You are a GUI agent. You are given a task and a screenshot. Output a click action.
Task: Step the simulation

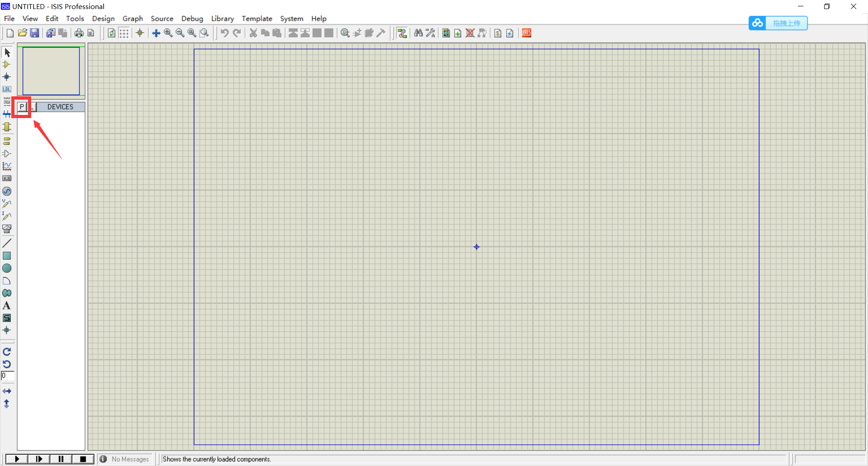(39, 459)
